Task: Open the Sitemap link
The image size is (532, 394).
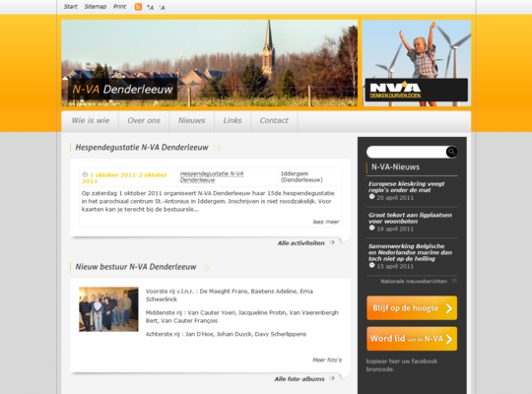Action: point(96,7)
